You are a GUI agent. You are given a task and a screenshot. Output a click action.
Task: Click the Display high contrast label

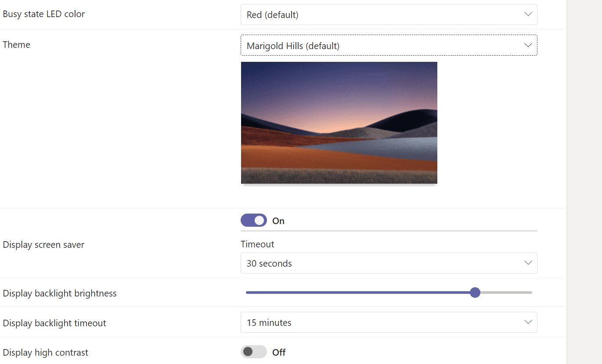point(46,353)
